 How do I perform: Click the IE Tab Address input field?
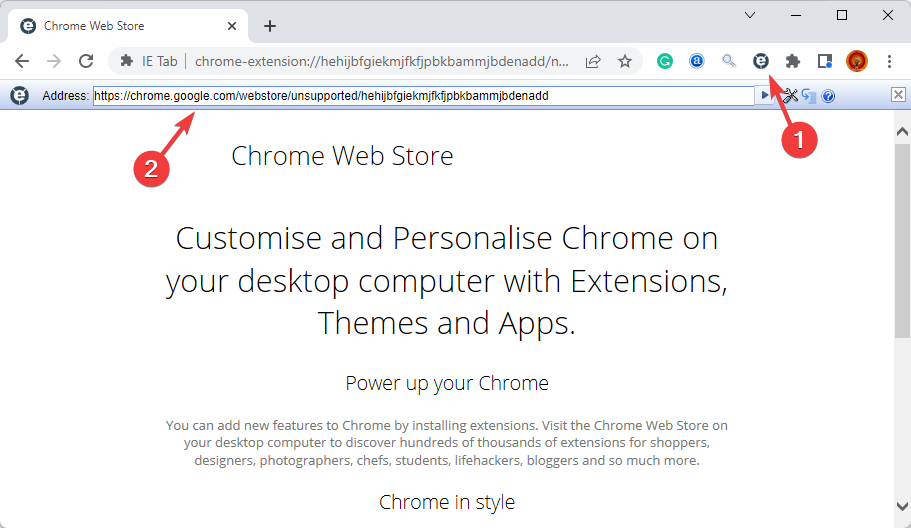[x=424, y=96]
